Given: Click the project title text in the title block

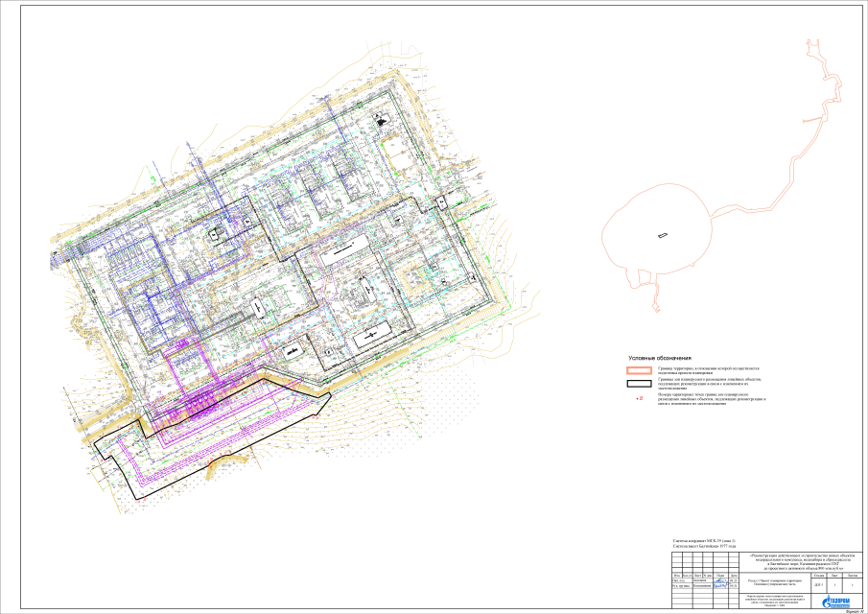Looking at the screenshot, I should [803, 563].
